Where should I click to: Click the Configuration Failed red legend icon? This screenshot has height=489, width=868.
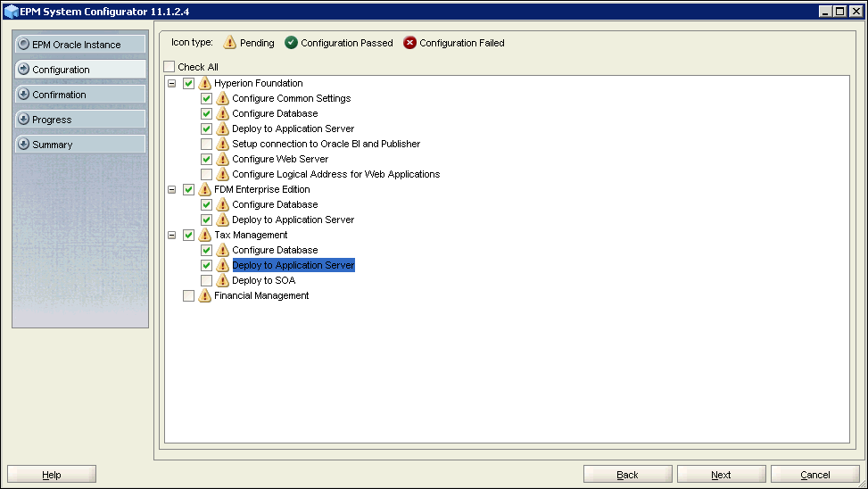coord(409,43)
